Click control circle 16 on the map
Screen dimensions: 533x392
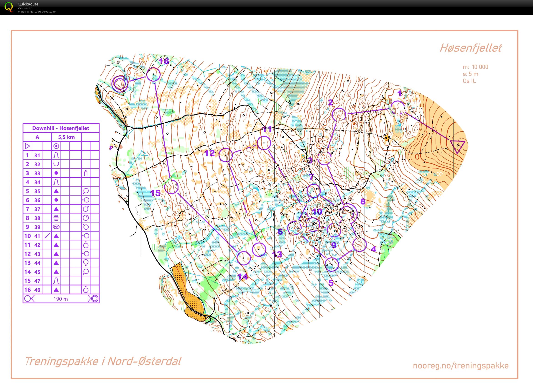pyautogui.click(x=153, y=74)
